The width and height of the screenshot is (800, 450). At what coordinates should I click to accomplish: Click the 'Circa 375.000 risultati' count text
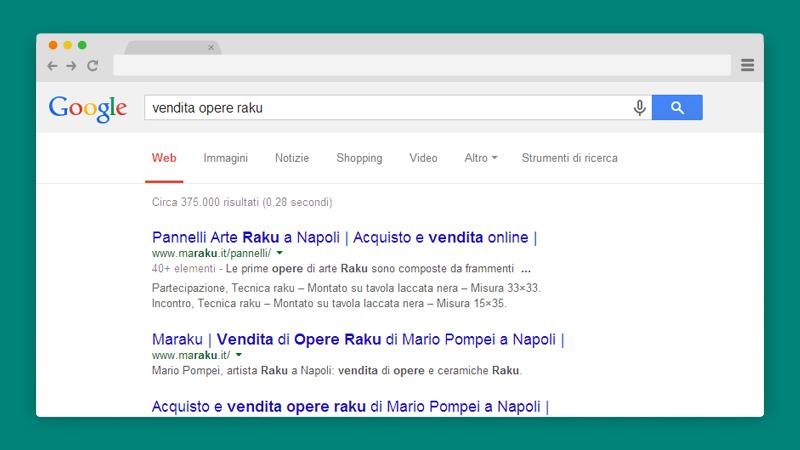[x=242, y=202]
